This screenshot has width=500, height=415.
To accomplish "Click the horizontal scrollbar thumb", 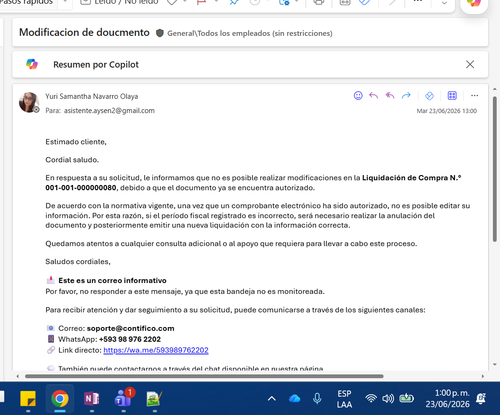I will coord(204,376).
